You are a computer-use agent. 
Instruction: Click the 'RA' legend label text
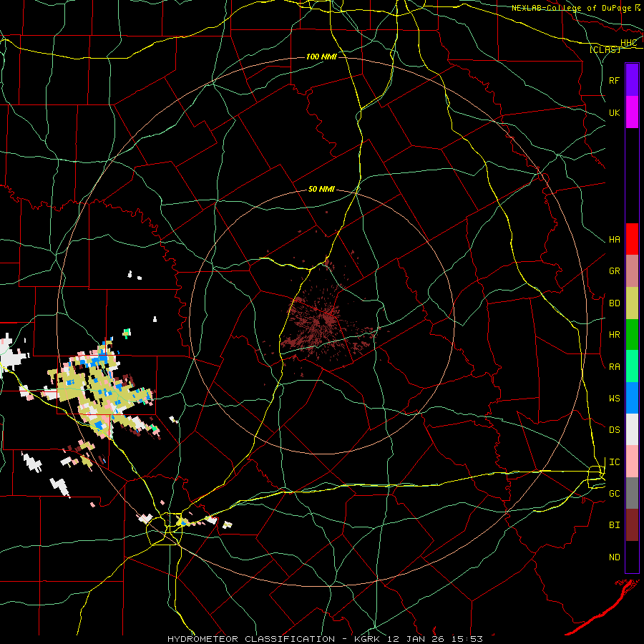[614, 366]
